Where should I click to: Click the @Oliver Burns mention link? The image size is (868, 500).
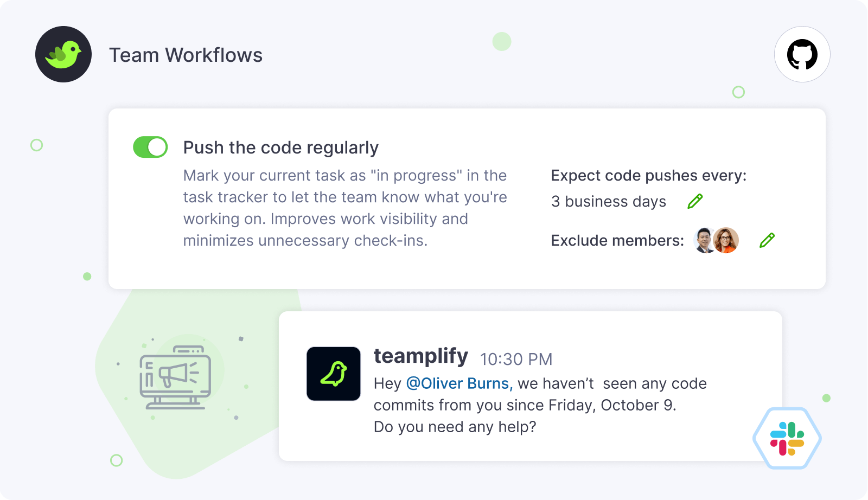coord(459,383)
